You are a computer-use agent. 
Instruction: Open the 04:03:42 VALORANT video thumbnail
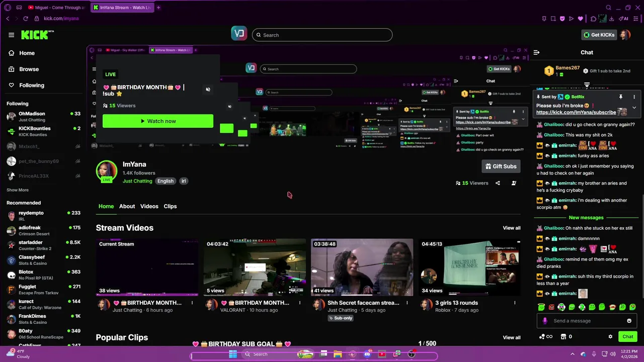(255, 267)
